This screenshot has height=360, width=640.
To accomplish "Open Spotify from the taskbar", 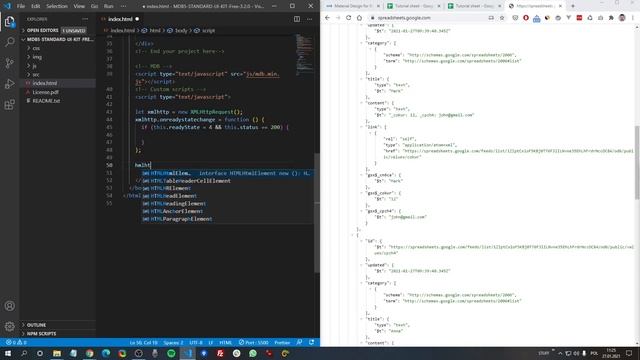I will (x=171, y=353).
